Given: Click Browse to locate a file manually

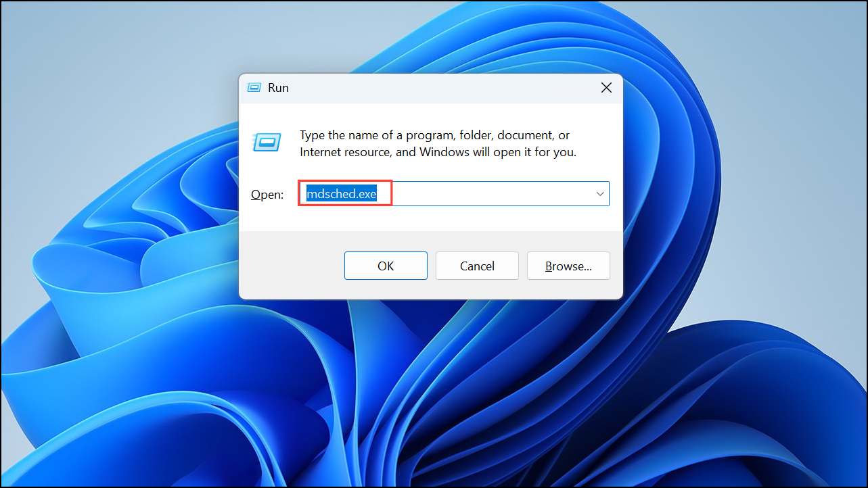Looking at the screenshot, I should 568,265.
